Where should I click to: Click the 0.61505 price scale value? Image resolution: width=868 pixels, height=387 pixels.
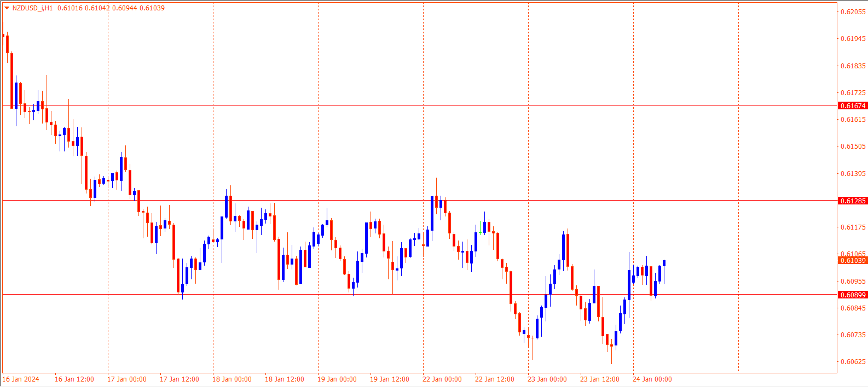coord(853,146)
